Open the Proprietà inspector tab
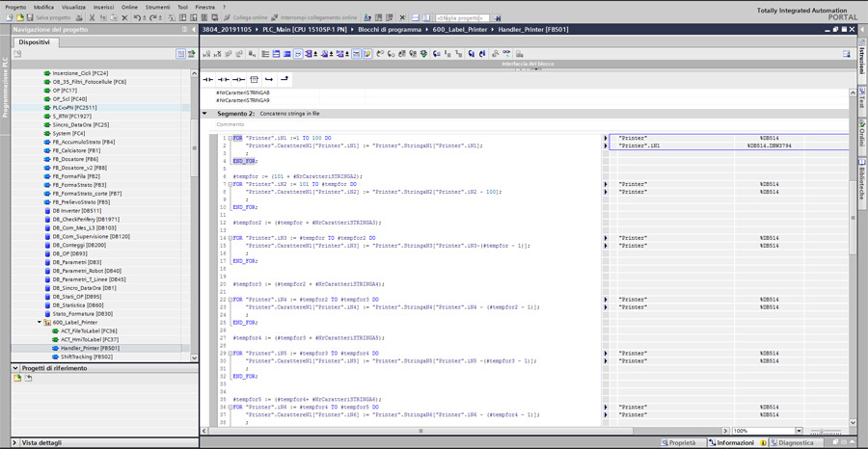 click(682, 443)
